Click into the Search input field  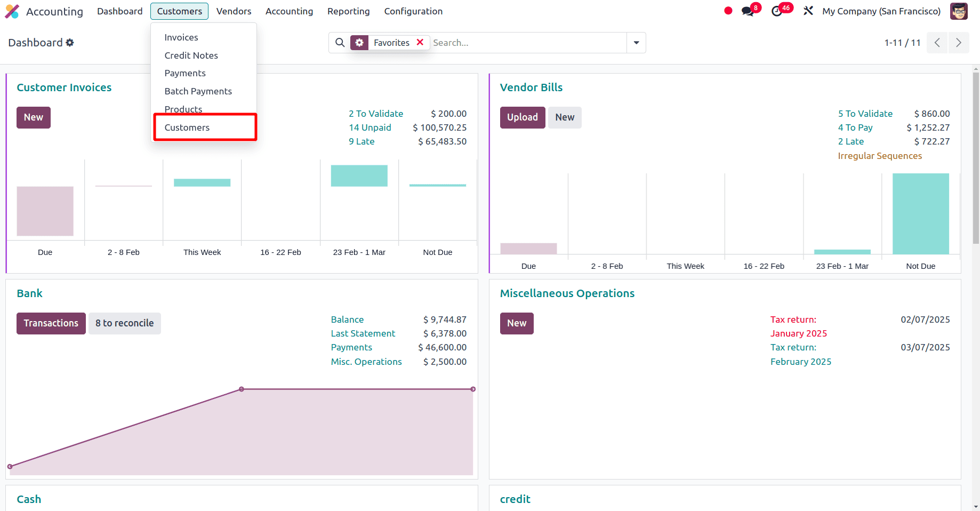click(528, 43)
